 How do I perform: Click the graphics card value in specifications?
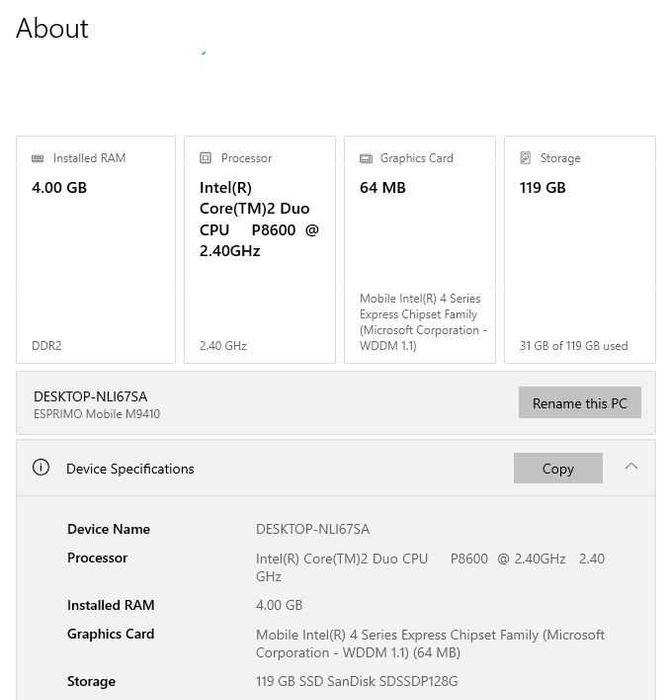[430, 643]
